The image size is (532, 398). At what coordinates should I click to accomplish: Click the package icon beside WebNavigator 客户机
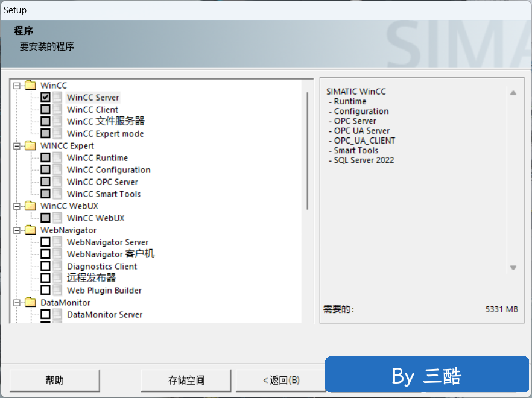coord(57,254)
